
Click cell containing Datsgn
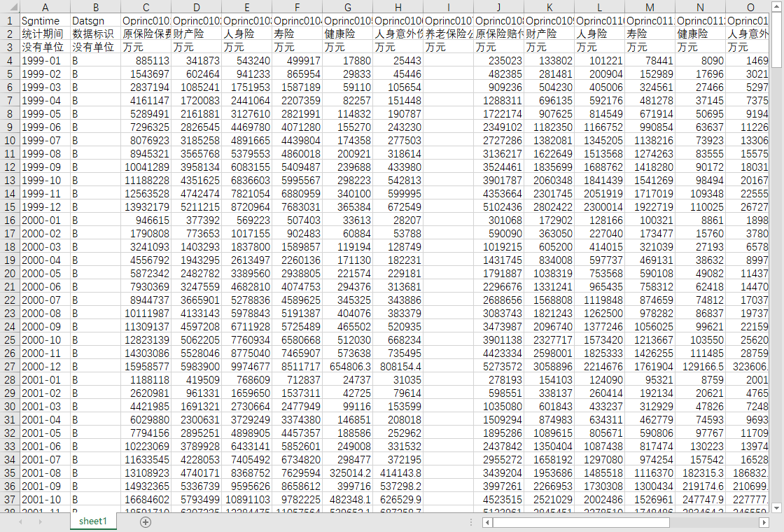(95, 20)
